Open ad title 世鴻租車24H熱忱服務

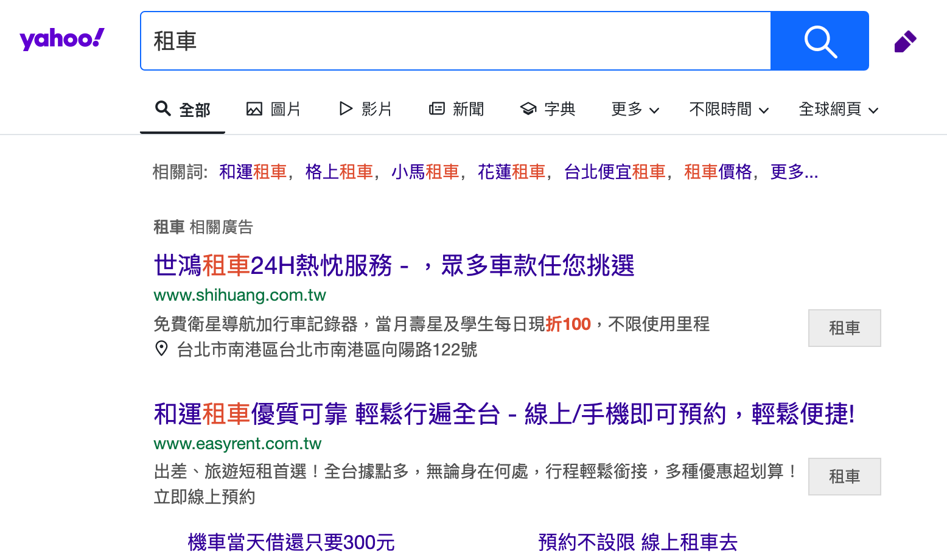pos(394,266)
